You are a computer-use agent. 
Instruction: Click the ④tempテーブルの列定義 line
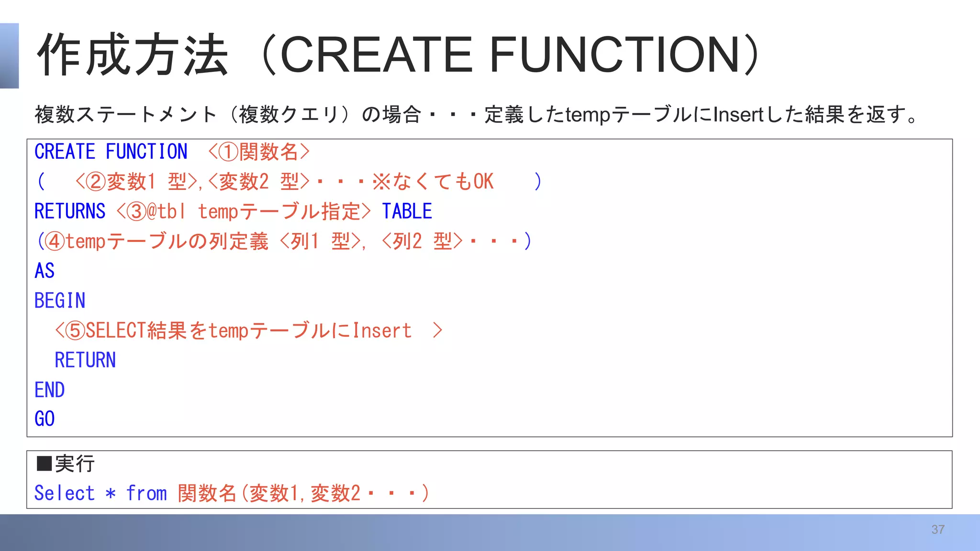pyautogui.click(x=284, y=241)
